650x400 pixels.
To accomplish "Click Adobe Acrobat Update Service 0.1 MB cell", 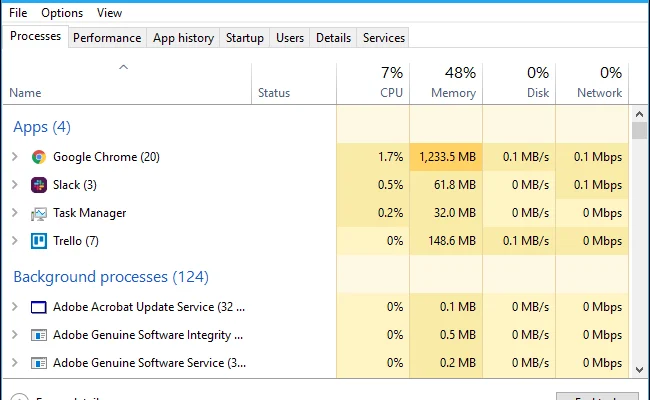I will coord(446,307).
